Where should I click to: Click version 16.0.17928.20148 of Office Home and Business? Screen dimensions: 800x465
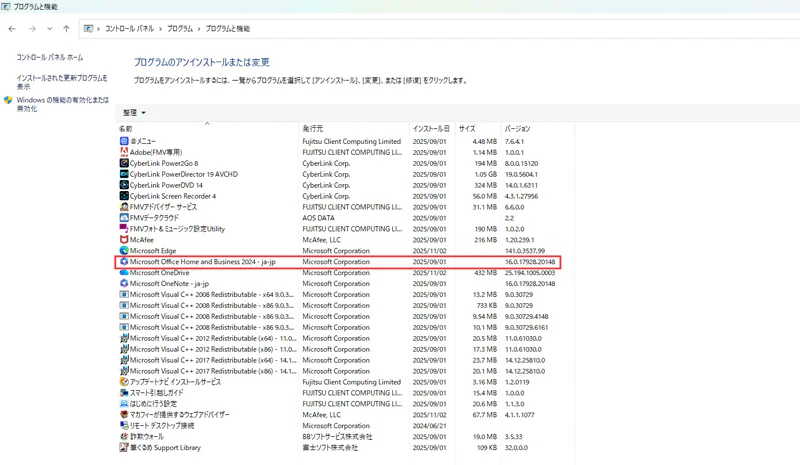pos(530,261)
